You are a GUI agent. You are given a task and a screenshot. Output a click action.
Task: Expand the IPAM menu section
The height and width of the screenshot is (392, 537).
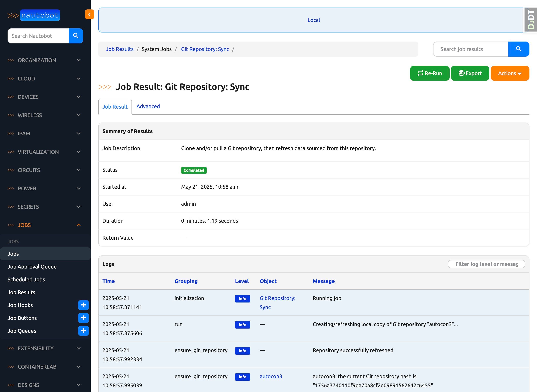tap(44, 133)
